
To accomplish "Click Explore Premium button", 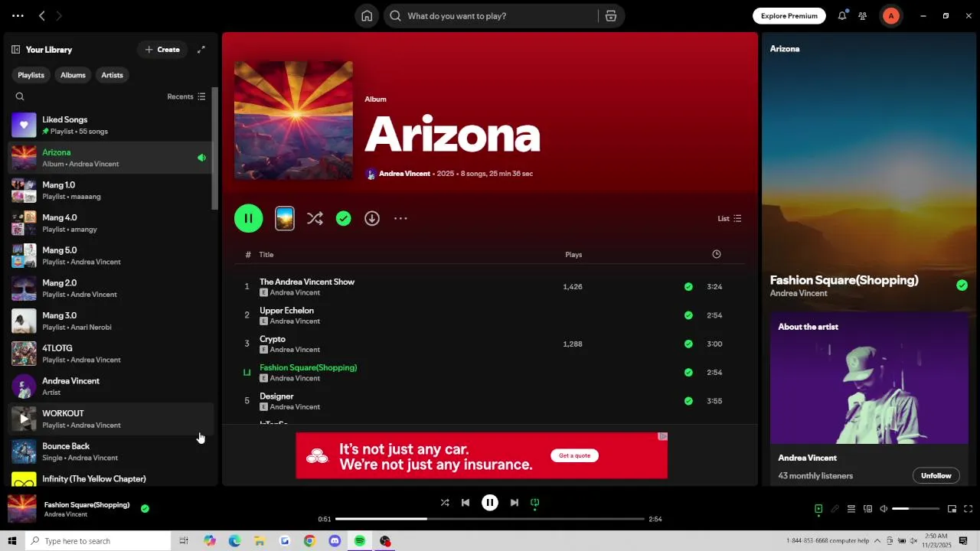I will (789, 16).
